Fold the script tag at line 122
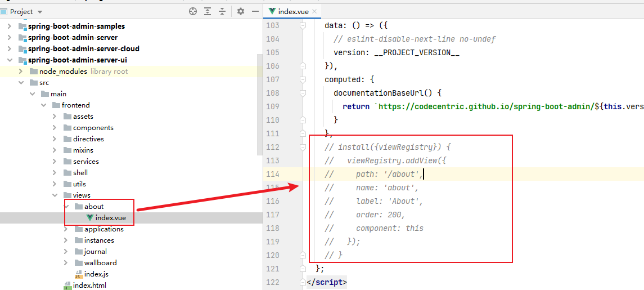The height and width of the screenshot is (290, 644). click(x=303, y=282)
